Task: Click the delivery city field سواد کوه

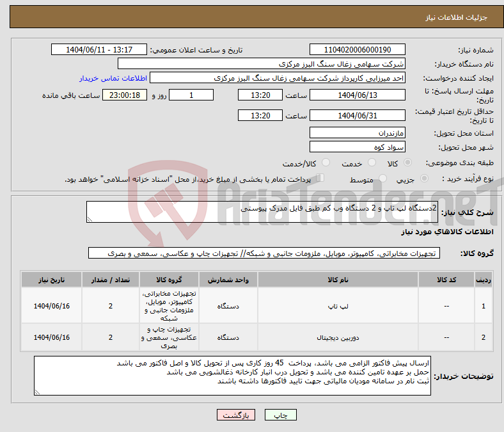Action: coord(357,147)
